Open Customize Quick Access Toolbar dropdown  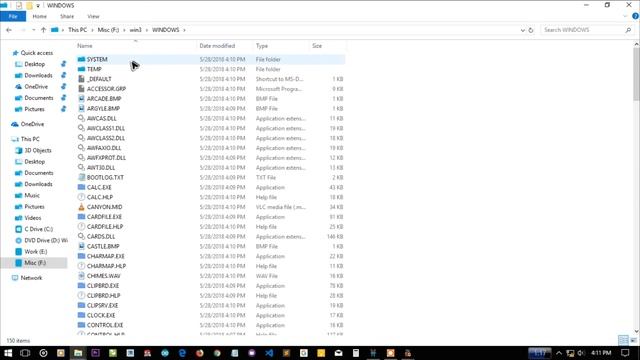[x=38, y=6]
